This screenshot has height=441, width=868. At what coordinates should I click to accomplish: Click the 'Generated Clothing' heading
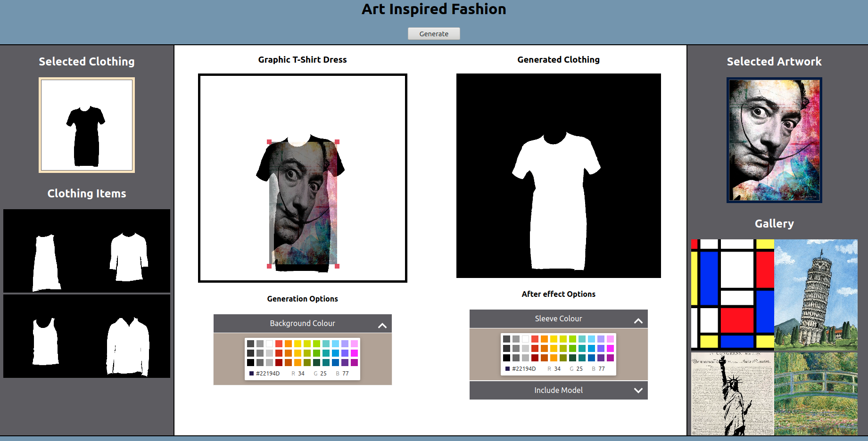click(558, 59)
